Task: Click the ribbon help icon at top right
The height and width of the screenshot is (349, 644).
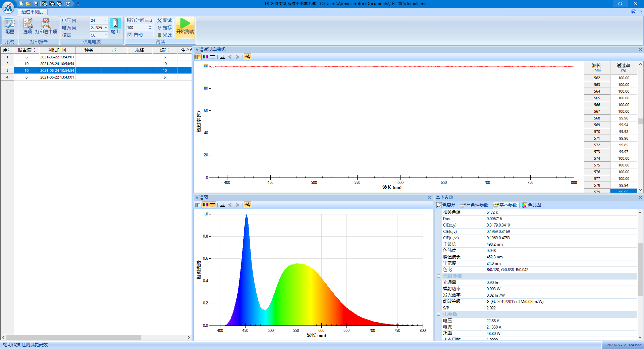Action: pyautogui.click(x=634, y=12)
